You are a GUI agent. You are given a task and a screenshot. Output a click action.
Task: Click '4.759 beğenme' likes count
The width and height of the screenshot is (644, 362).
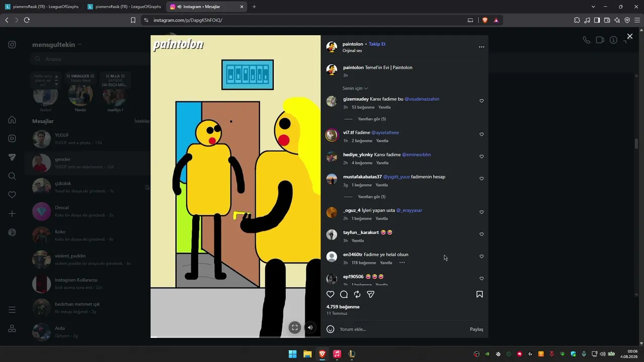(343, 307)
